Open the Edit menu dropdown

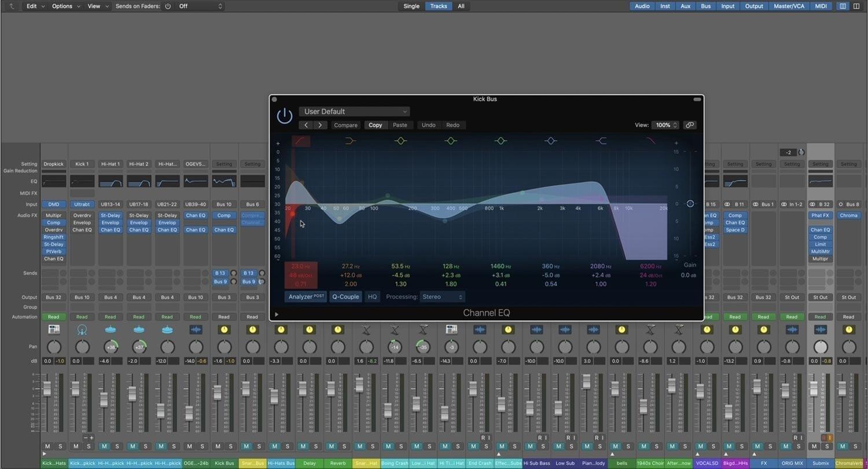point(36,6)
